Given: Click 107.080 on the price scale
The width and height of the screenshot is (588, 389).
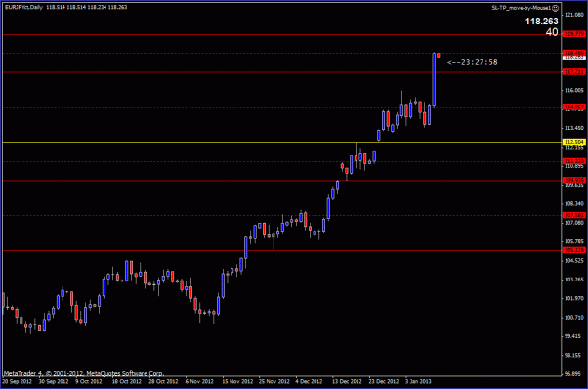Looking at the screenshot, I should tap(574, 223).
